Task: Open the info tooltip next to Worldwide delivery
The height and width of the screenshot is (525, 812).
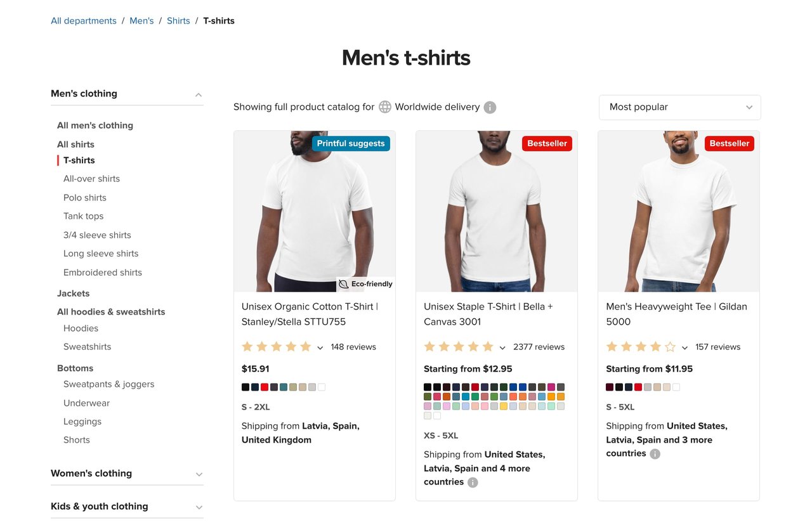Action: [489, 107]
